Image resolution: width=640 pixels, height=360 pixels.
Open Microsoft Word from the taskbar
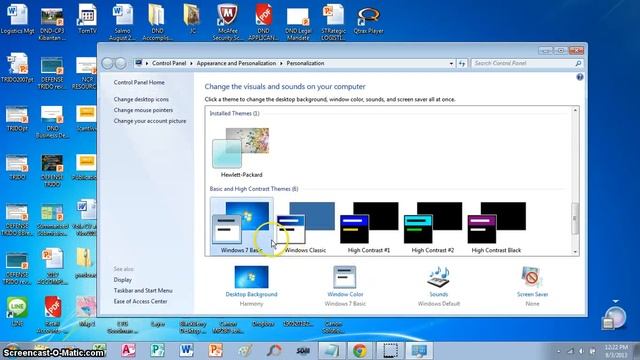point(186,350)
